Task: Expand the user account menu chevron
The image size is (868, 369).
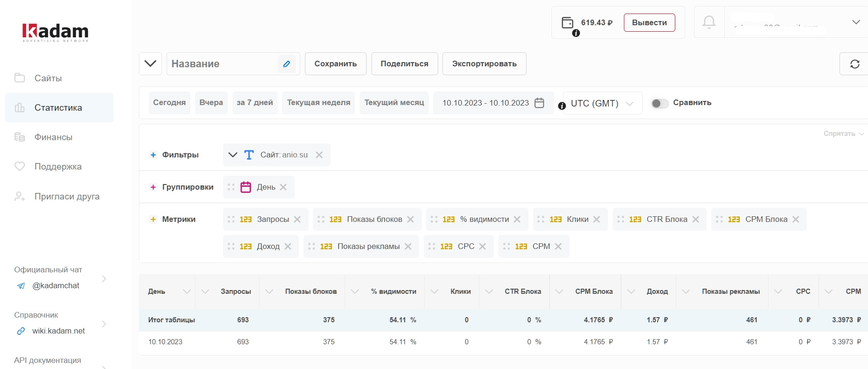Action: point(856,22)
